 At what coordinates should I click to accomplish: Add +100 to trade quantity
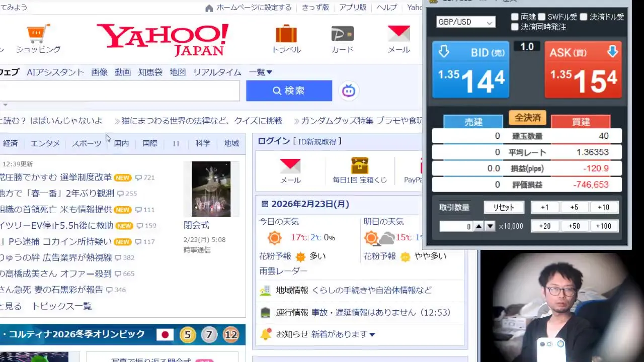tap(603, 226)
